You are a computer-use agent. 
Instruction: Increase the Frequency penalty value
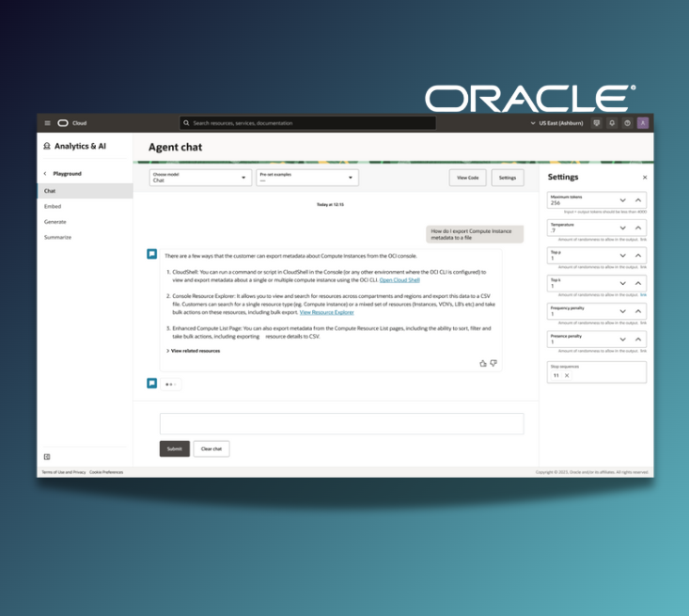click(638, 311)
